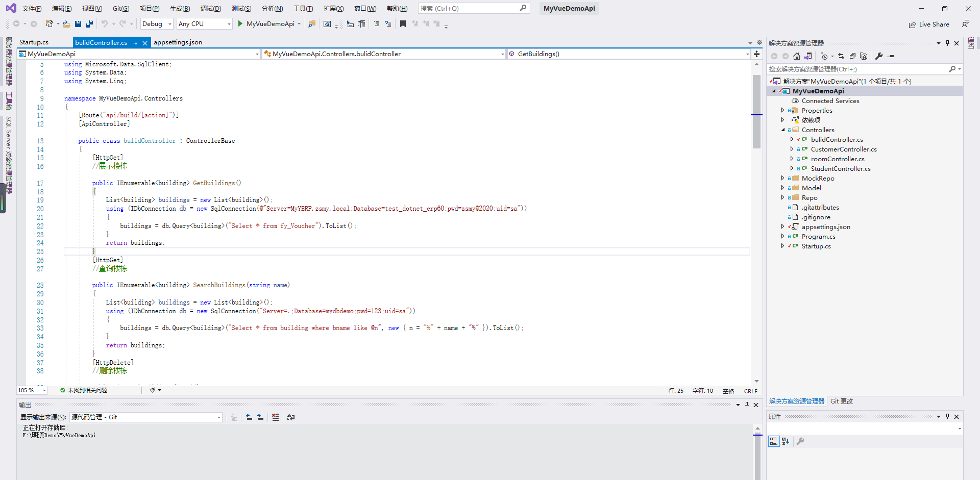Open the 扩展(X) menu
The width and height of the screenshot is (980, 480).
(x=333, y=9)
